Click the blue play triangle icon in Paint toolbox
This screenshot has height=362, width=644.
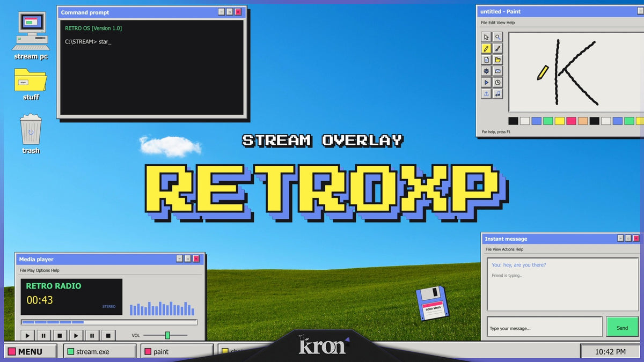486,82
